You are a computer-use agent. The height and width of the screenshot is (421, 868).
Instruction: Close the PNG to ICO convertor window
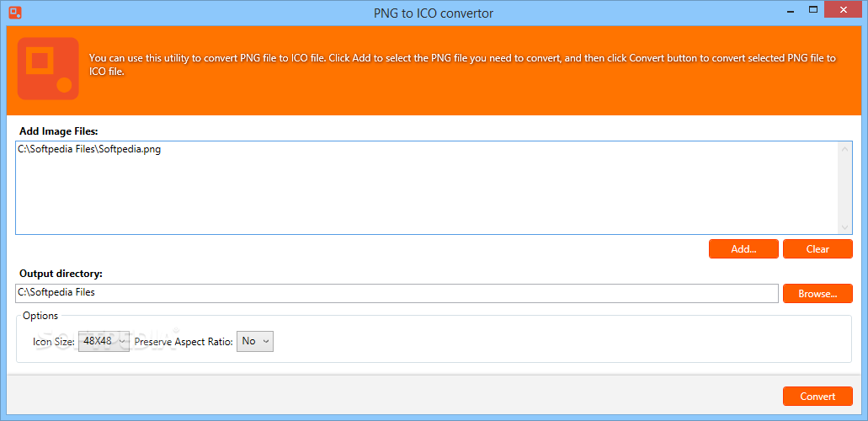point(843,9)
